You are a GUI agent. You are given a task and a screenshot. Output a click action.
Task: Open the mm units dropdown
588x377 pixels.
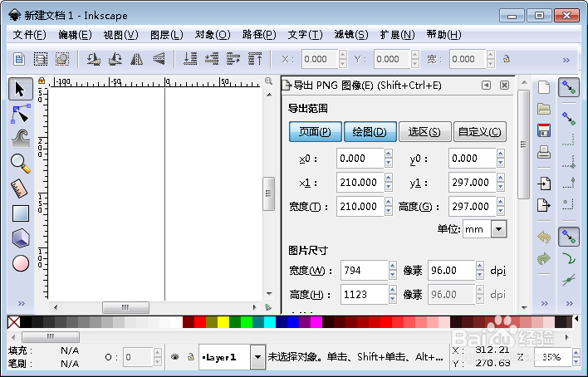point(499,229)
